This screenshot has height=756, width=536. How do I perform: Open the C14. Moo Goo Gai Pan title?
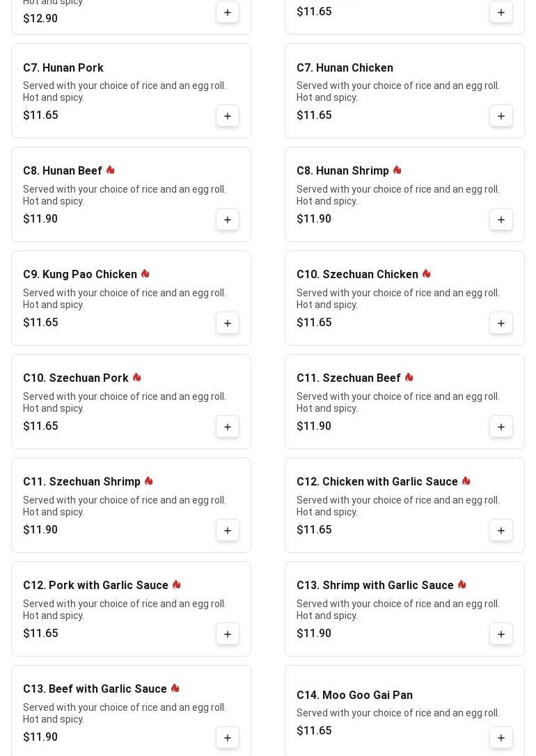354,695
